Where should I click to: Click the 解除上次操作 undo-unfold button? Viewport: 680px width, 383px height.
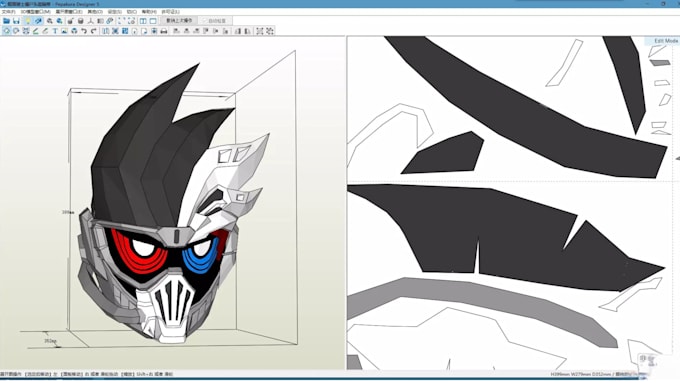click(x=179, y=20)
